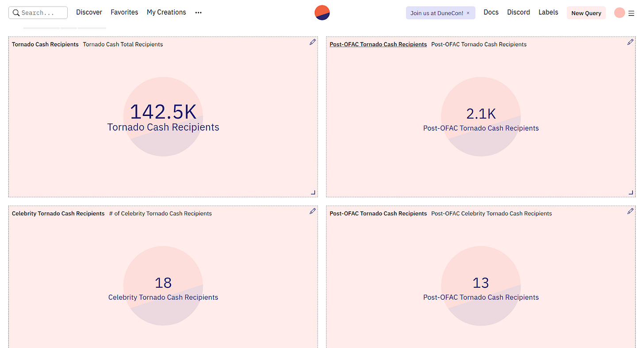Click the 18 counter value
Screen dimensions: 644x348
[x=163, y=283]
